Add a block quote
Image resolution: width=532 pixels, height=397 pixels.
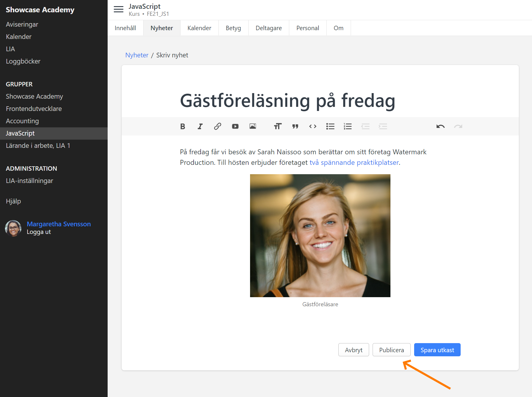tap(295, 126)
